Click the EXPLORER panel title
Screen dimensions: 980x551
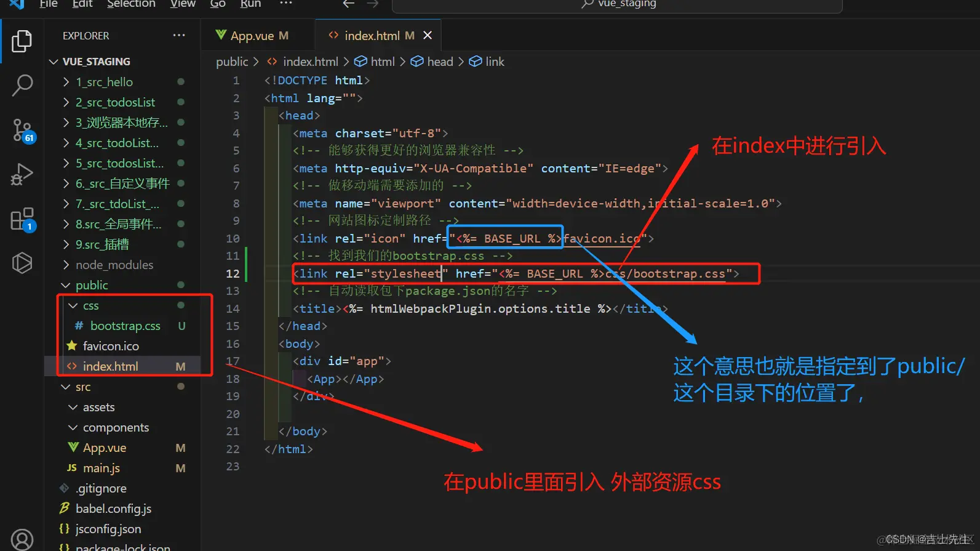coord(86,36)
